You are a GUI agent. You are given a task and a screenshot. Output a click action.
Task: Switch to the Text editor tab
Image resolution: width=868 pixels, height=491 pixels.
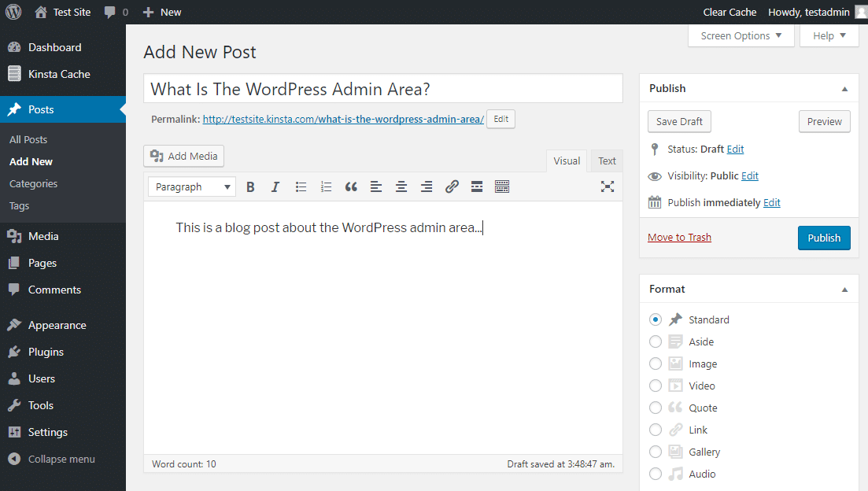coord(606,161)
